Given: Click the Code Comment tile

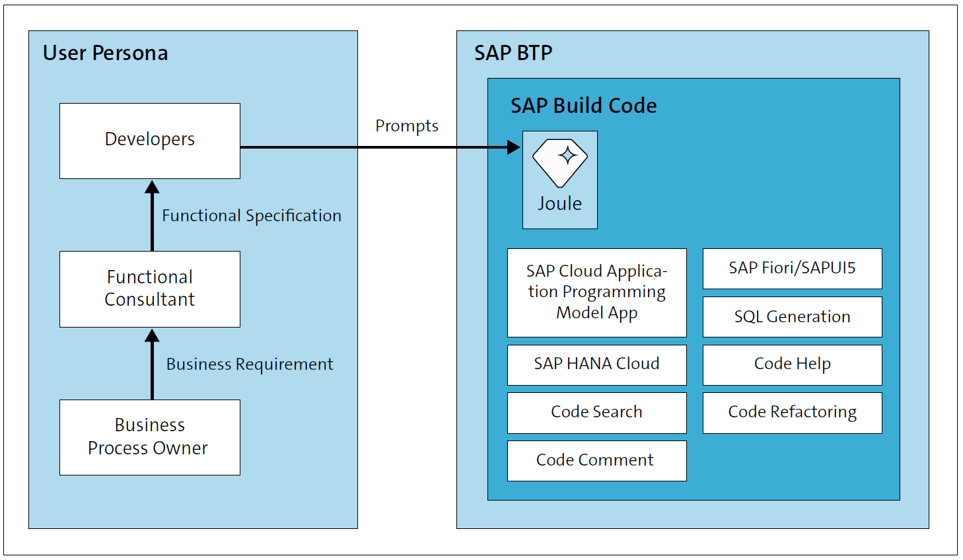Looking at the screenshot, I should 596,460.
